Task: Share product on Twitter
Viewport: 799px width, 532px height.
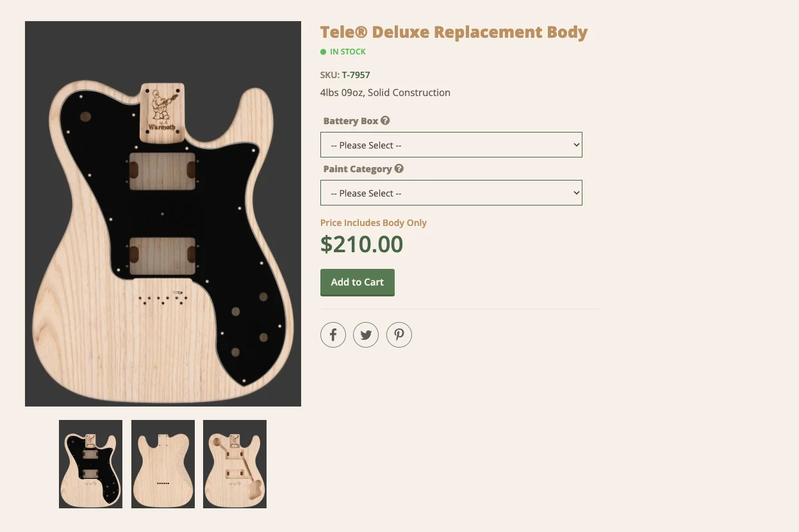Action: [366, 335]
